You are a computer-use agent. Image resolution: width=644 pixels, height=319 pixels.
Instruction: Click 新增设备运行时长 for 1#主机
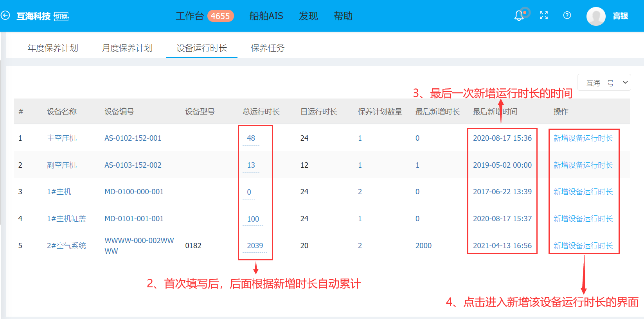pyautogui.click(x=583, y=192)
